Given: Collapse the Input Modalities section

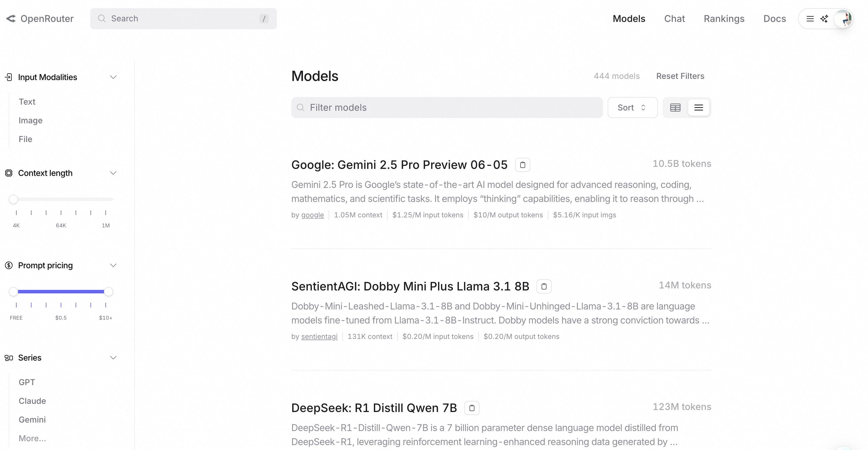Looking at the screenshot, I should [x=113, y=77].
